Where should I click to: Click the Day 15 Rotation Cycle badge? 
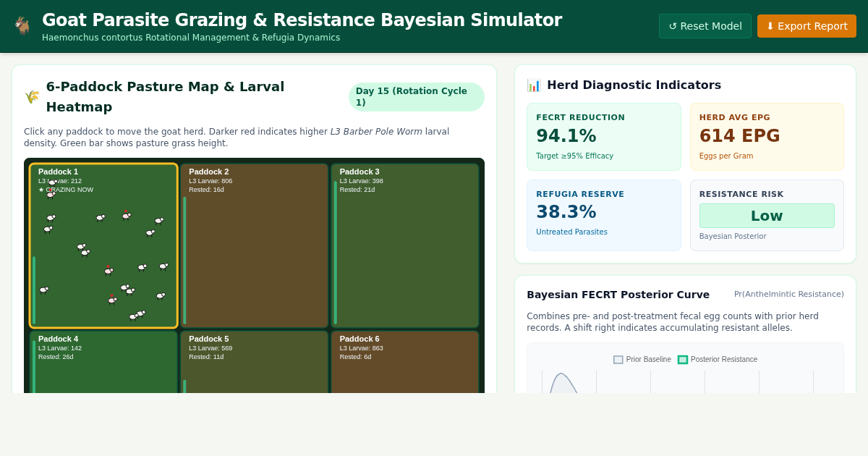(417, 97)
